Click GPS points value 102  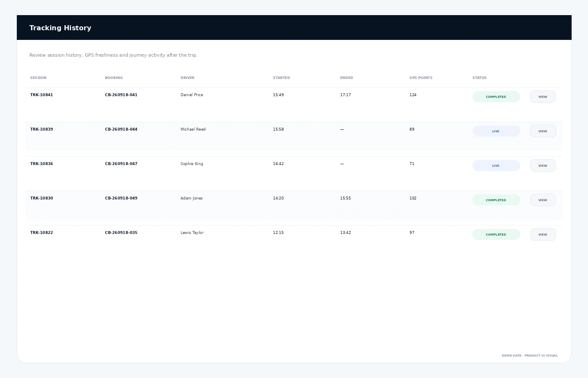click(413, 198)
